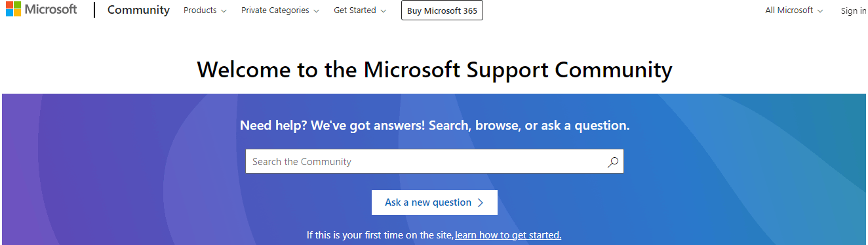
Task: Click the Buy Microsoft 365 button
Action: (x=442, y=10)
